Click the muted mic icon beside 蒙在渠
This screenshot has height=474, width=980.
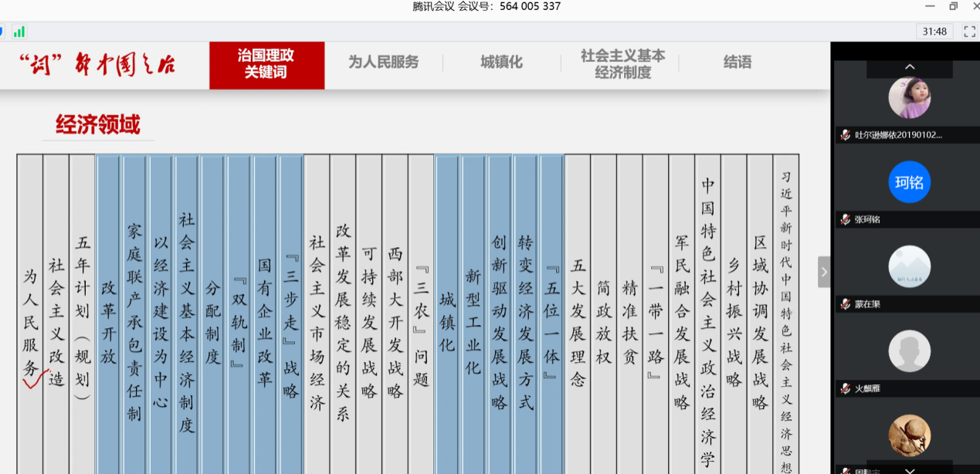(x=846, y=304)
